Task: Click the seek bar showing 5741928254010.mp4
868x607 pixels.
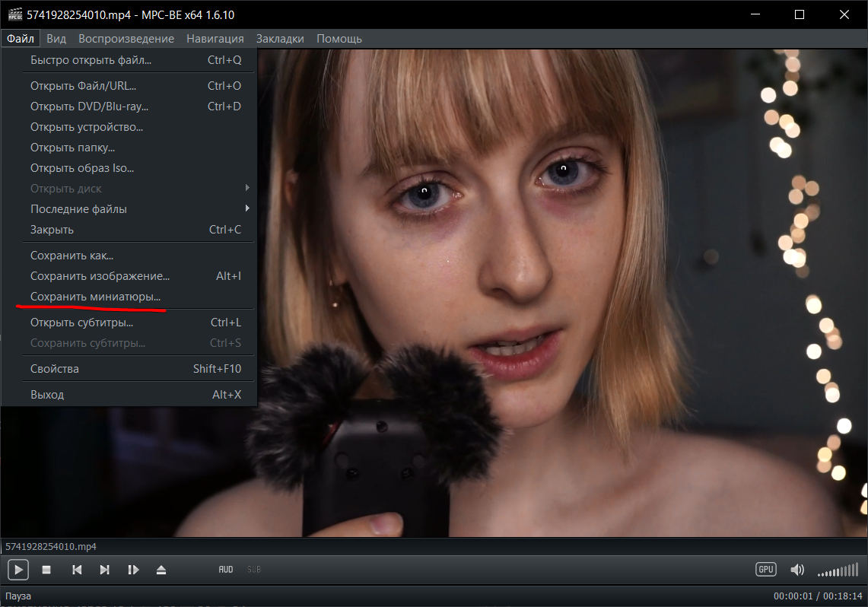Action: [x=434, y=547]
